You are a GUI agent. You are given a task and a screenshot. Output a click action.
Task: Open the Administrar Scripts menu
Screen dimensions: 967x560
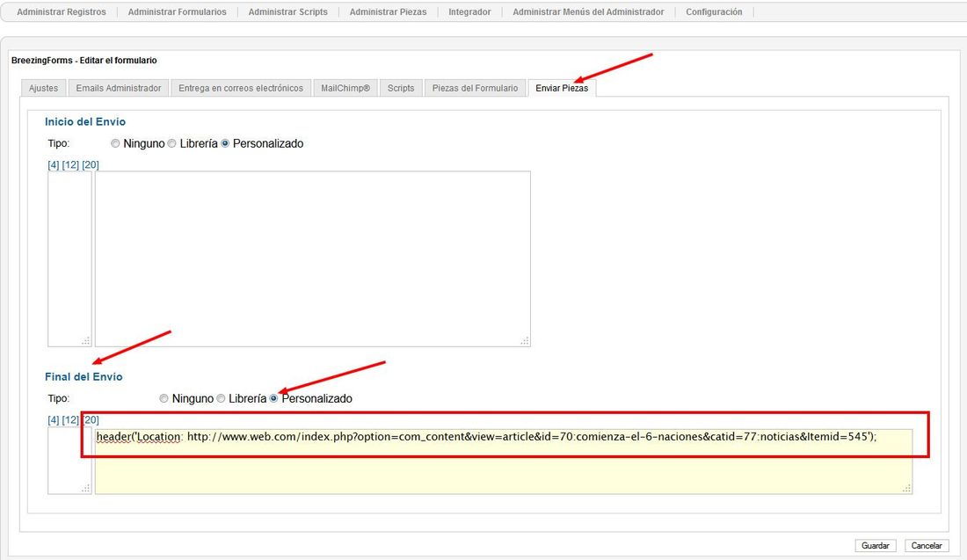288,11
